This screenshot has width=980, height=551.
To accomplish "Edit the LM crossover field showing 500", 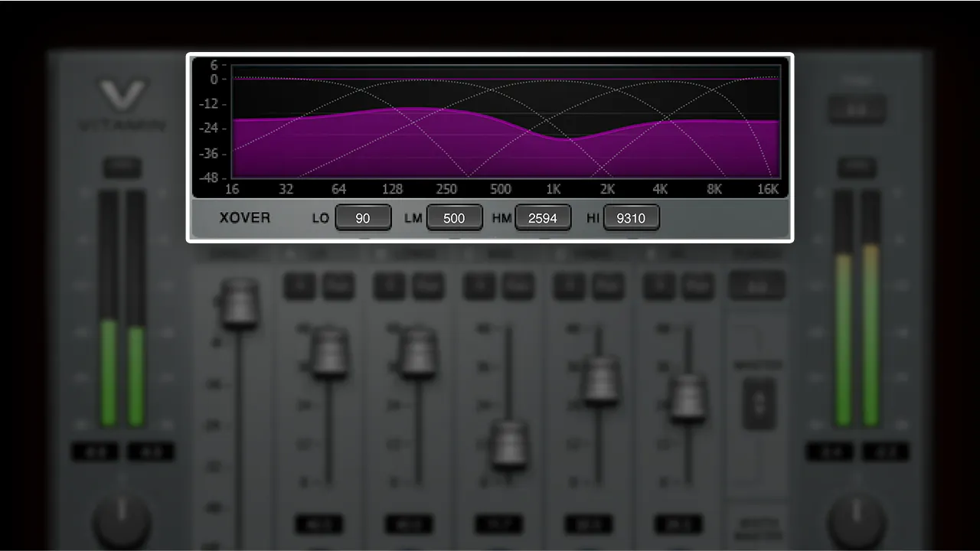I will [455, 217].
